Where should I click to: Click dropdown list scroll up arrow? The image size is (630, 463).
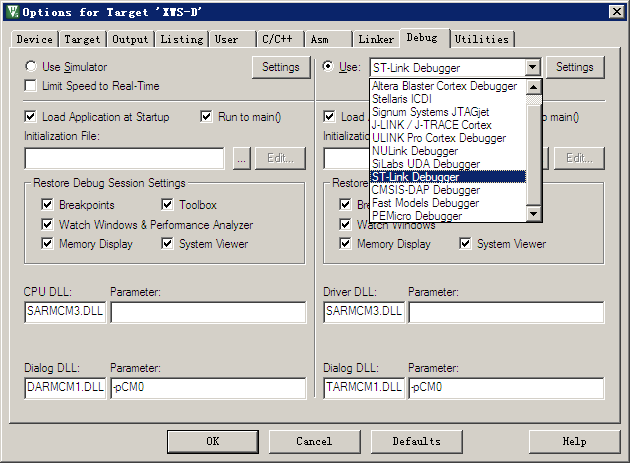pyautogui.click(x=534, y=87)
